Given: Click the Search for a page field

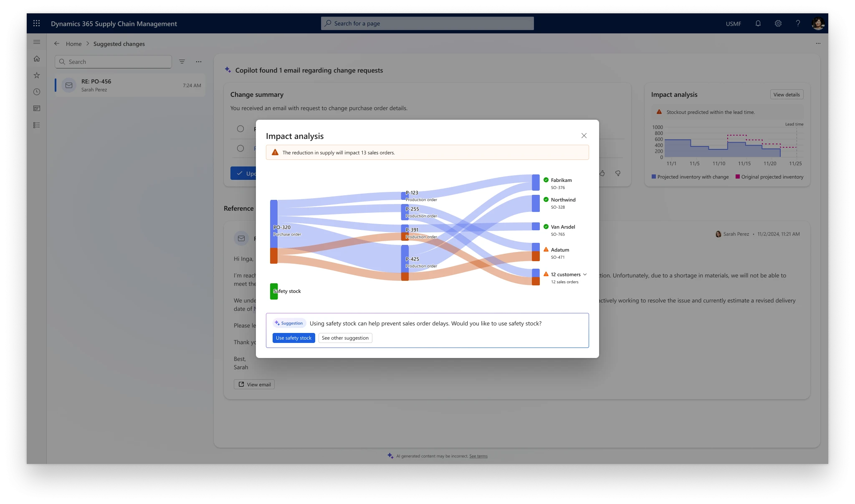Looking at the screenshot, I should [x=427, y=23].
